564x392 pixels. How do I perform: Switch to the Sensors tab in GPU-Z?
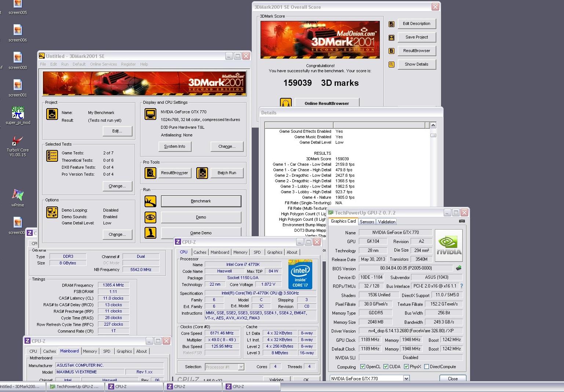tap(367, 221)
